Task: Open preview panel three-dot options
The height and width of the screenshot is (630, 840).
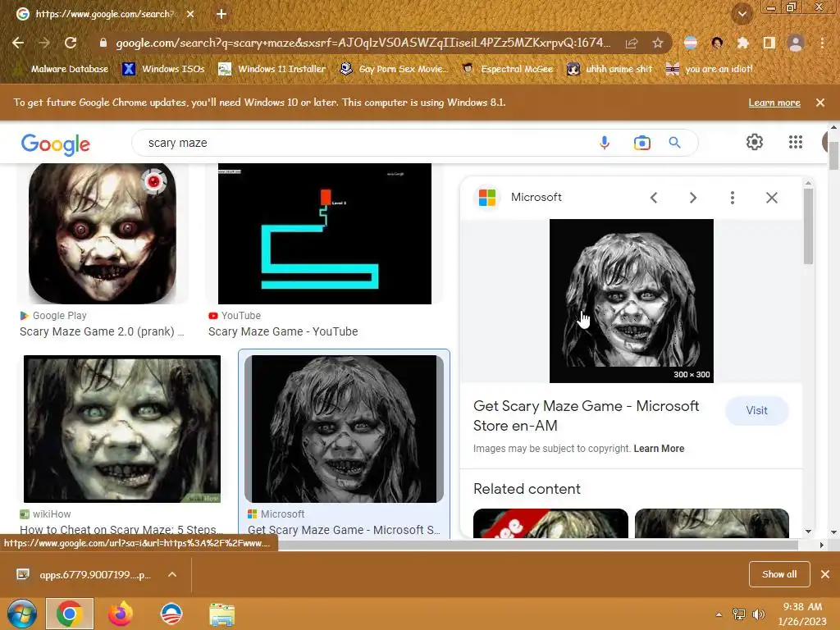Action: click(x=733, y=198)
